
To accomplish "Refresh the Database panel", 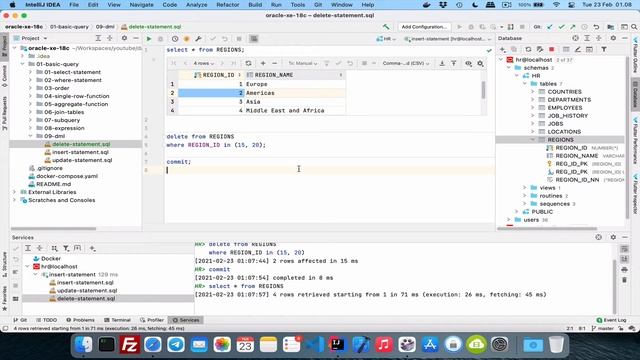I will 528,49.
